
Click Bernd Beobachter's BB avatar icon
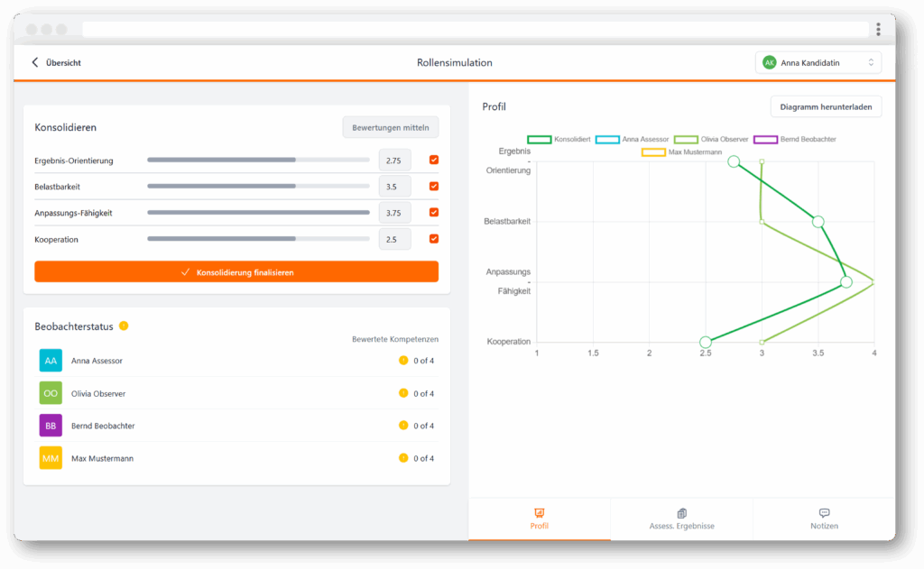(50, 425)
